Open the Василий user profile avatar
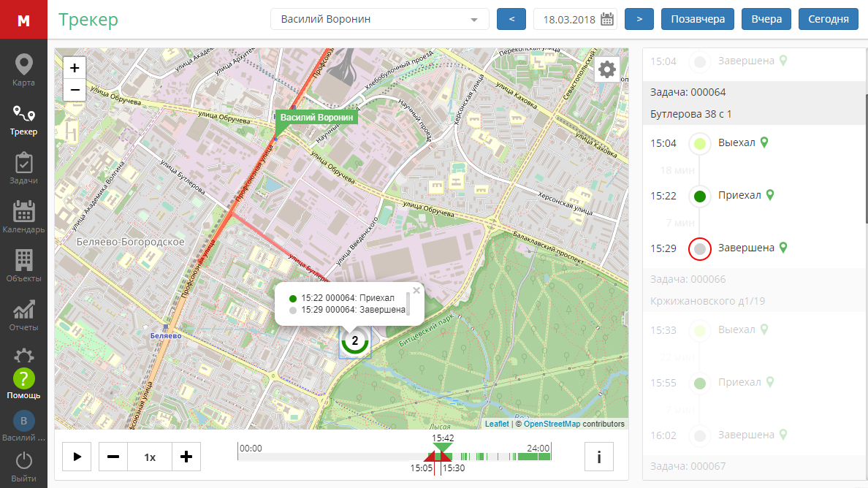Screen dimensions: 868x488 (23, 421)
